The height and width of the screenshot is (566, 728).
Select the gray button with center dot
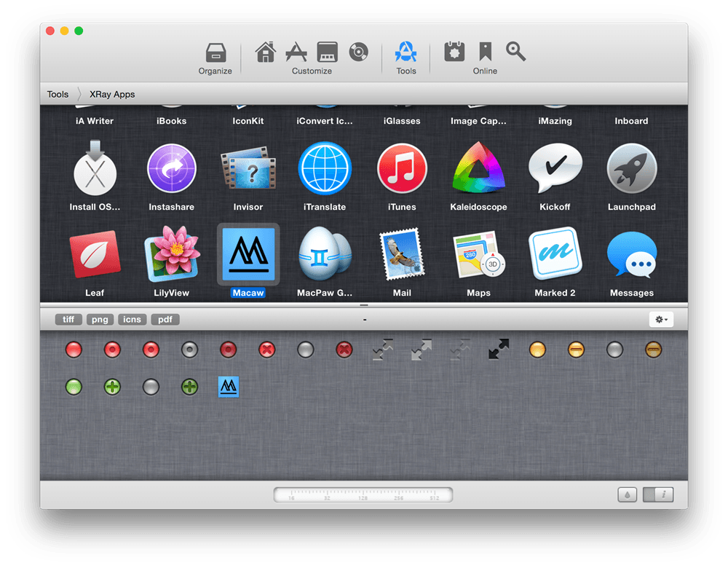pyautogui.click(x=189, y=350)
